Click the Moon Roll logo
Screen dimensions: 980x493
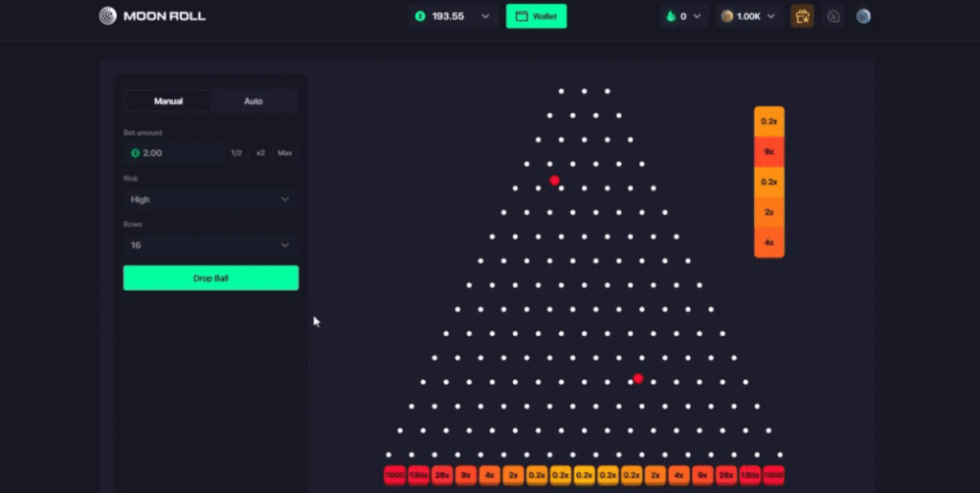(x=152, y=16)
